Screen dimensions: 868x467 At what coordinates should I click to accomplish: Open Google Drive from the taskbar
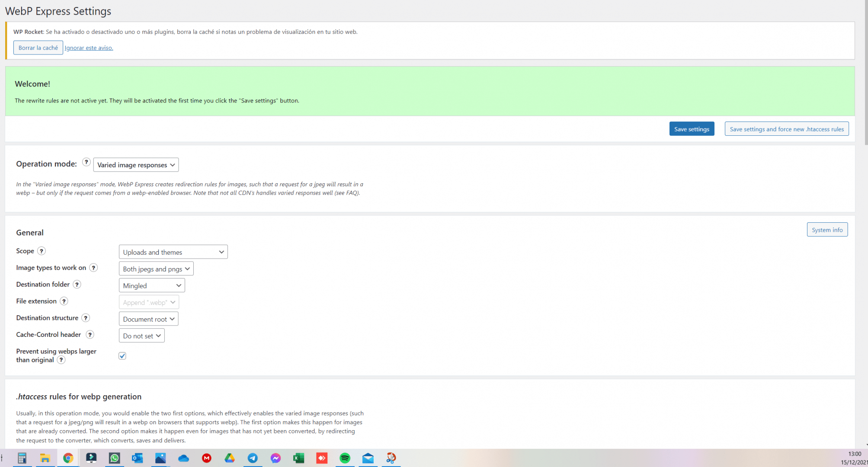click(230, 458)
